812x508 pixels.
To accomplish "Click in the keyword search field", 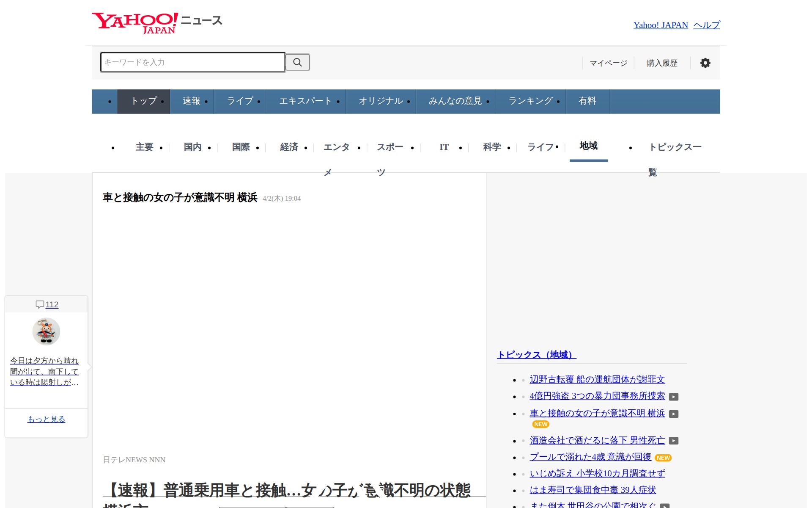I will point(192,62).
